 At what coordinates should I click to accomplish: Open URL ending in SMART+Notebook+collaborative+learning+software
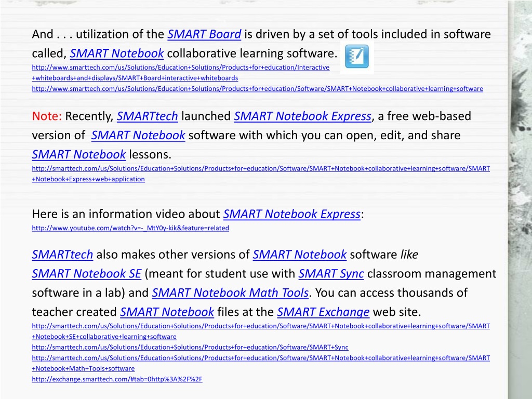click(258, 88)
